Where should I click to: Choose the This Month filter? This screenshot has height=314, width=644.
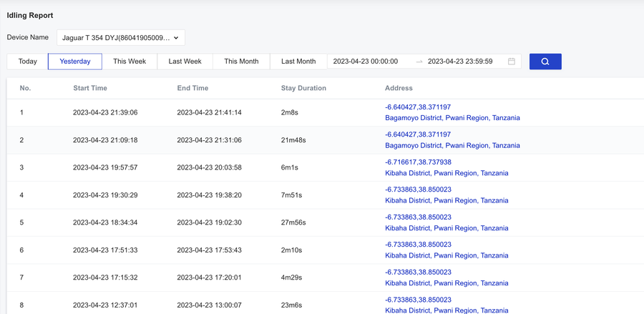click(241, 62)
